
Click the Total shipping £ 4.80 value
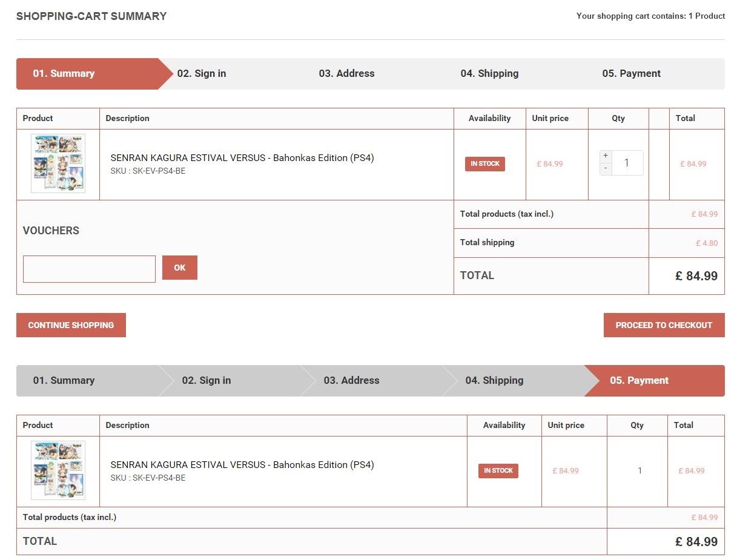(x=707, y=243)
